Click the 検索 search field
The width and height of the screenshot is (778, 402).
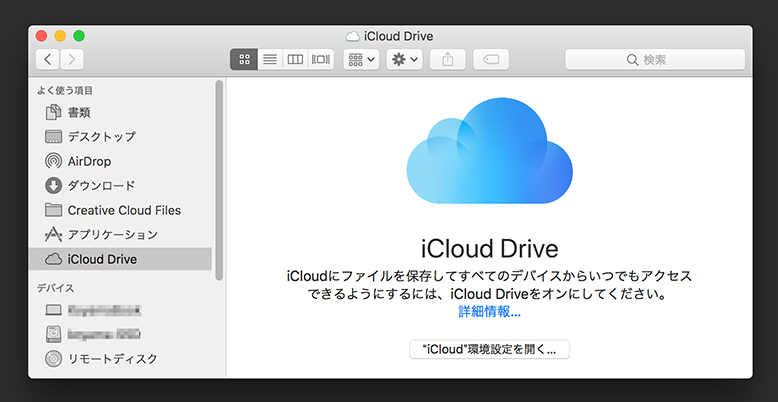655,60
